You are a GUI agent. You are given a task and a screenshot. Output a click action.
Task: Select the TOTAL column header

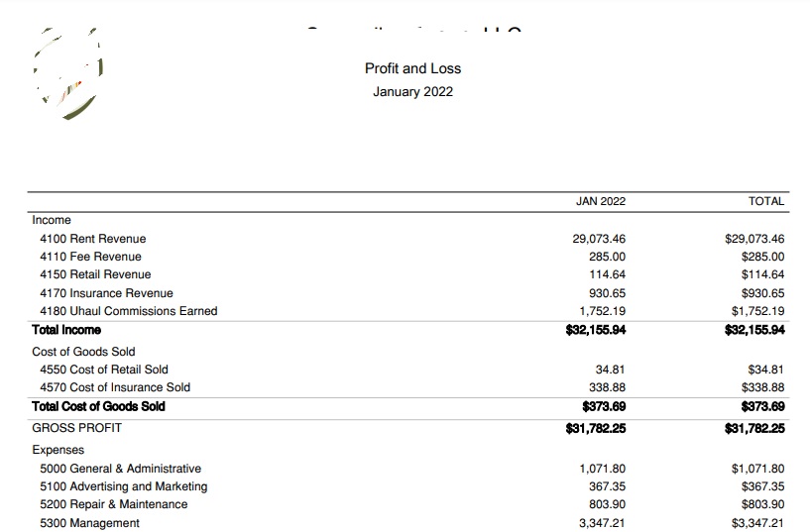(x=766, y=201)
